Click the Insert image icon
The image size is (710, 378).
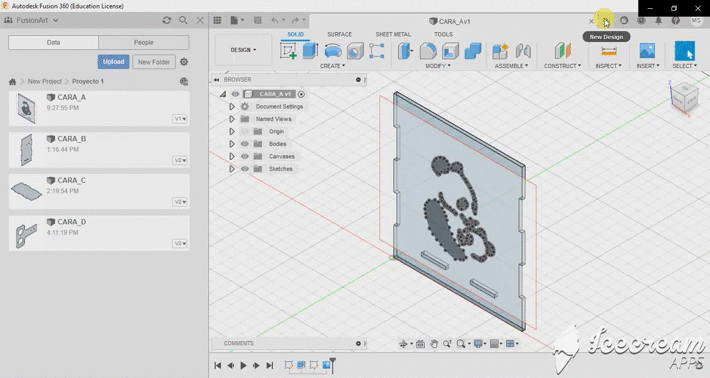click(x=648, y=51)
